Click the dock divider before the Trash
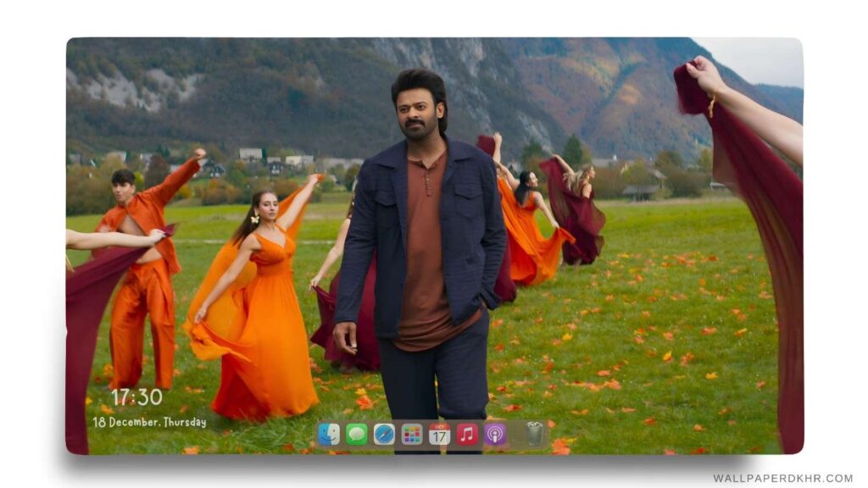 coord(515,434)
